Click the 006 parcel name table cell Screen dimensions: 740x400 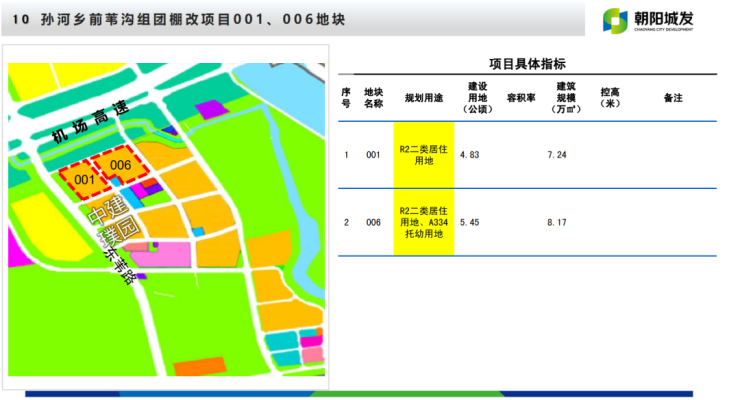pyautogui.click(x=373, y=222)
